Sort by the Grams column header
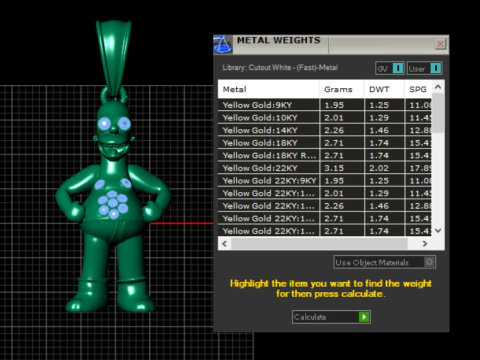The height and width of the screenshot is (360, 480). pos(342,89)
